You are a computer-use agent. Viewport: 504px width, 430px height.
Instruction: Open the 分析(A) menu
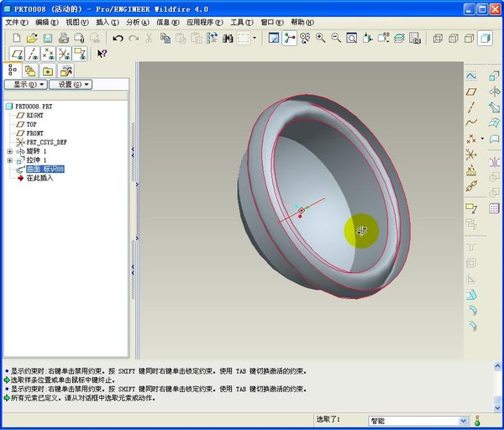pyautogui.click(x=138, y=22)
